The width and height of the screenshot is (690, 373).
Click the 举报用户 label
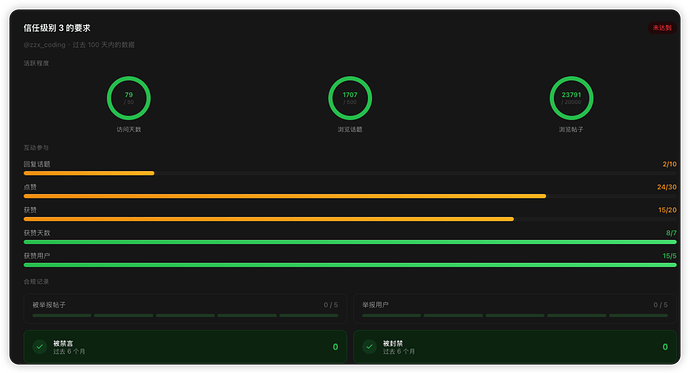[x=375, y=305]
